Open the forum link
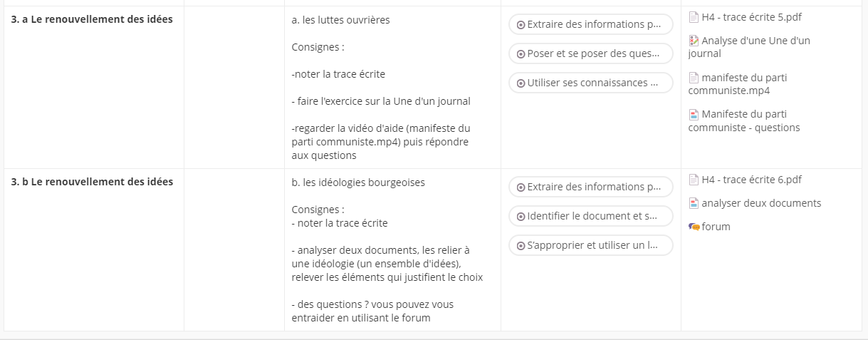The height and width of the screenshot is (340, 868). coord(716,227)
